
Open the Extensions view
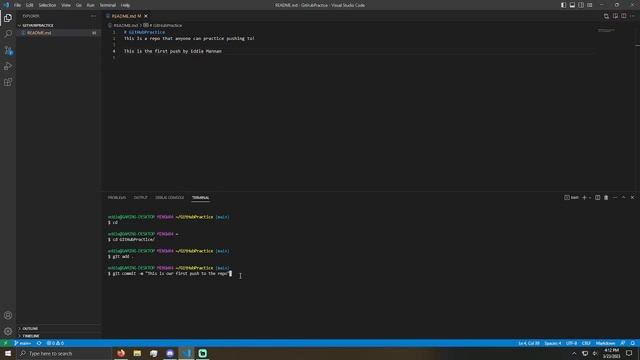[8, 82]
